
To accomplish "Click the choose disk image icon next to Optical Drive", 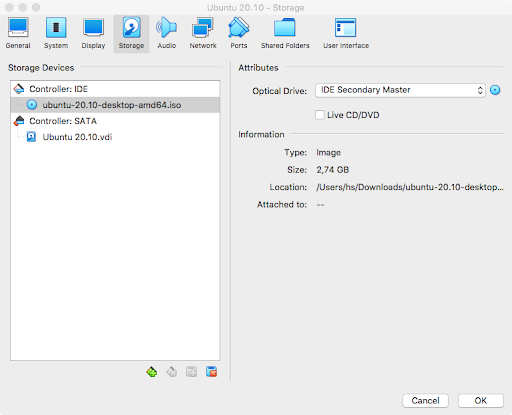I will pos(495,90).
